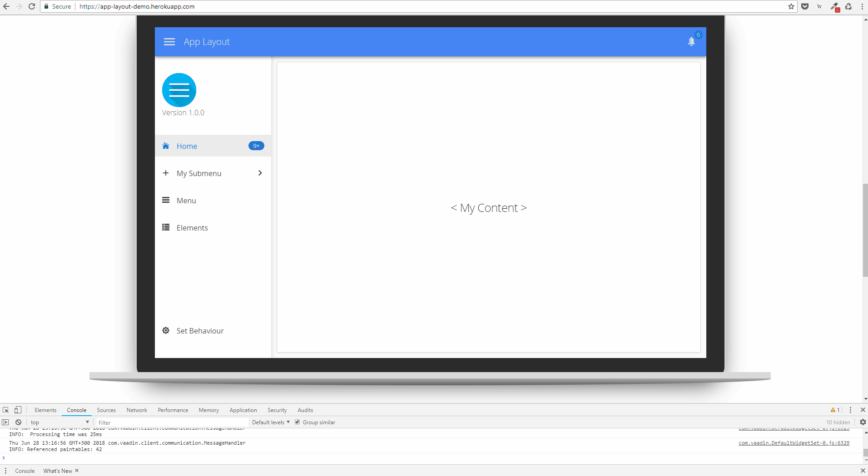Viewport: 868px width, 476px height.
Task: Follow the com.vaadin.DefaultWidgetSet link
Action: [x=793, y=443]
